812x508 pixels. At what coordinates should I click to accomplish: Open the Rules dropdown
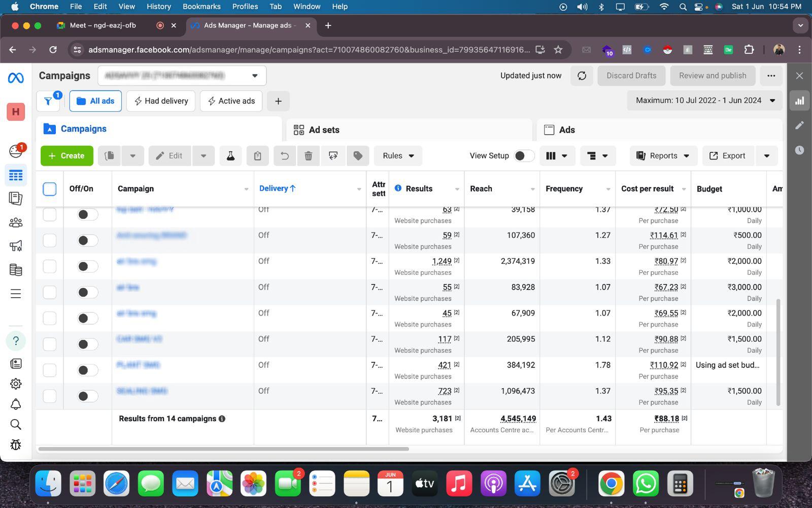pyautogui.click(x=398, y=156)
